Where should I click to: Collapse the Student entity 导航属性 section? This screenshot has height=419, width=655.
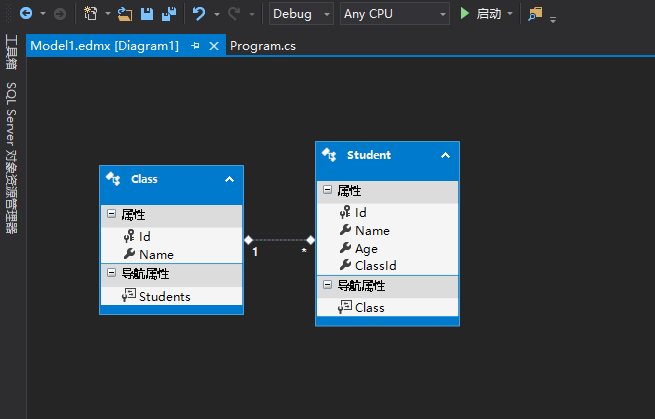[328, 285]
